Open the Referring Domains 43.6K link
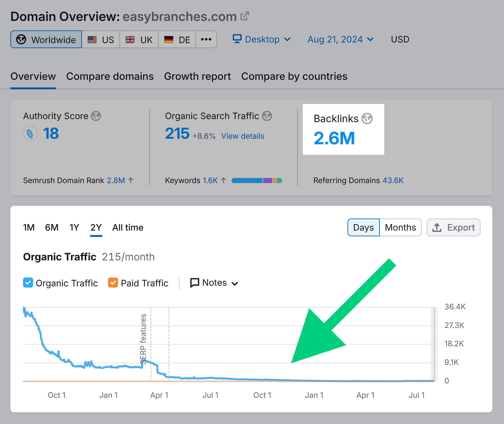The height and width of the screenshot is (424, 504). (393, 180)
